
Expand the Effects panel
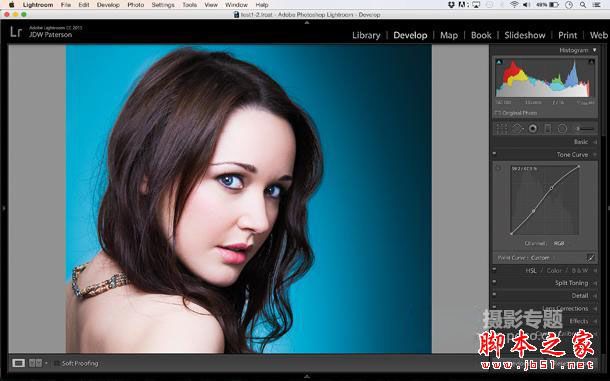click(x=595, y=321)
